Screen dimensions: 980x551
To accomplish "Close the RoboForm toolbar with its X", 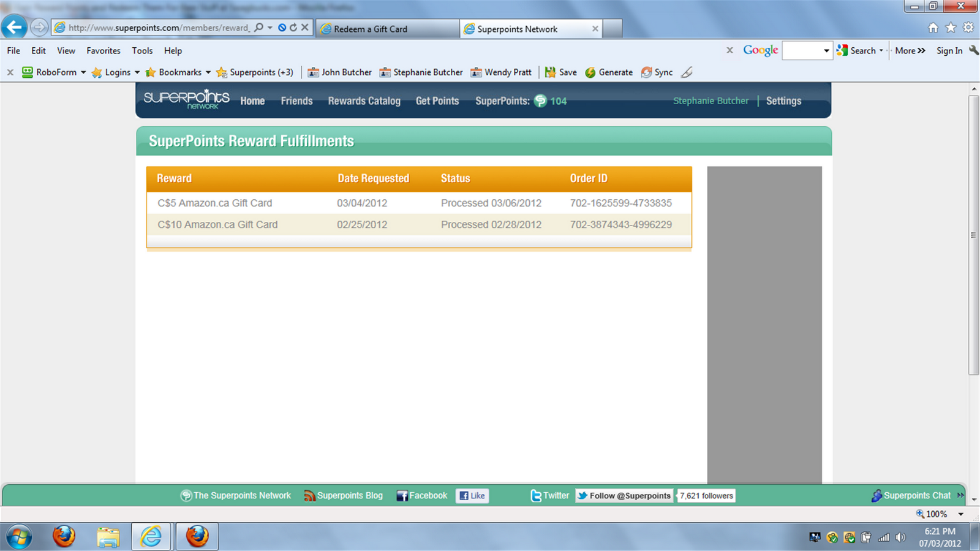I will [10, 72].
